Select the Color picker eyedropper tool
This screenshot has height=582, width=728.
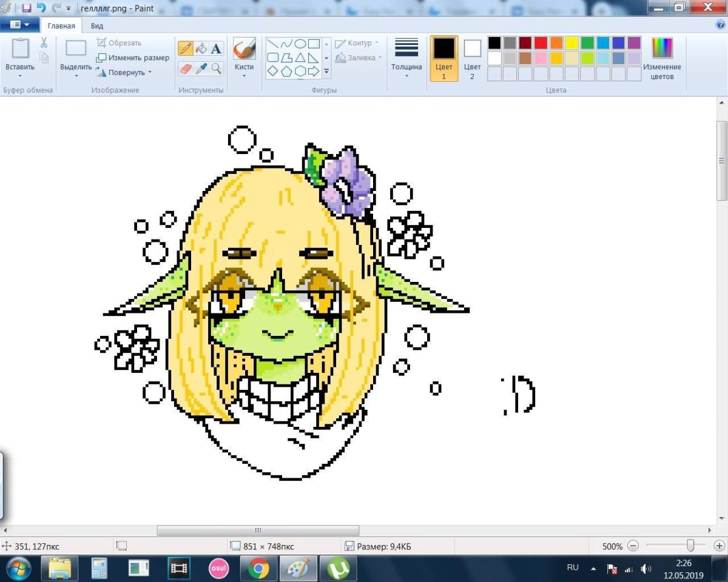[x=201, y=68]
